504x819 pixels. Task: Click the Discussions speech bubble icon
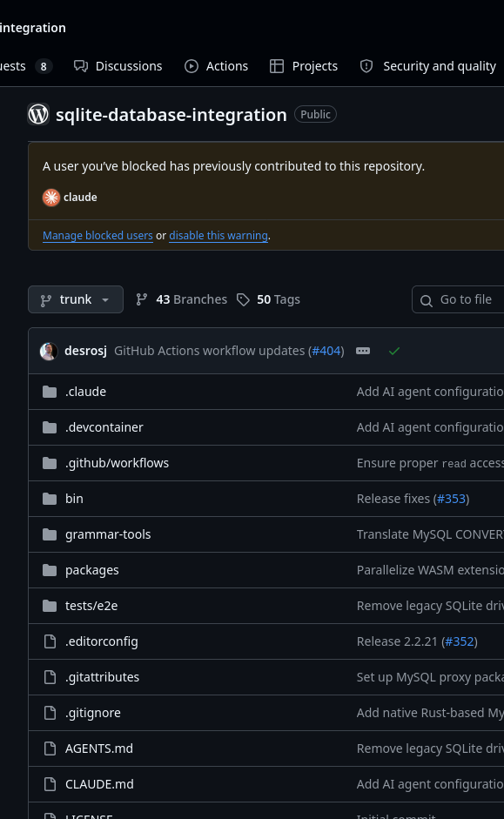point(81,66)
